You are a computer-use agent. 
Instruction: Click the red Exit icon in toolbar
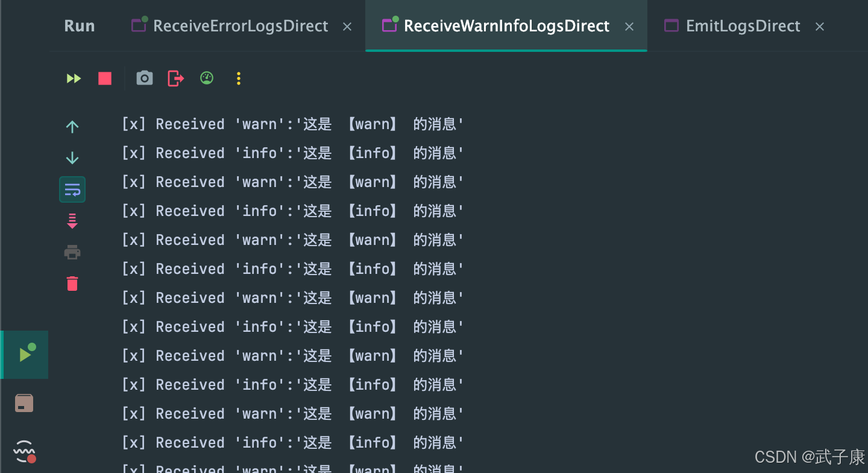175,78
